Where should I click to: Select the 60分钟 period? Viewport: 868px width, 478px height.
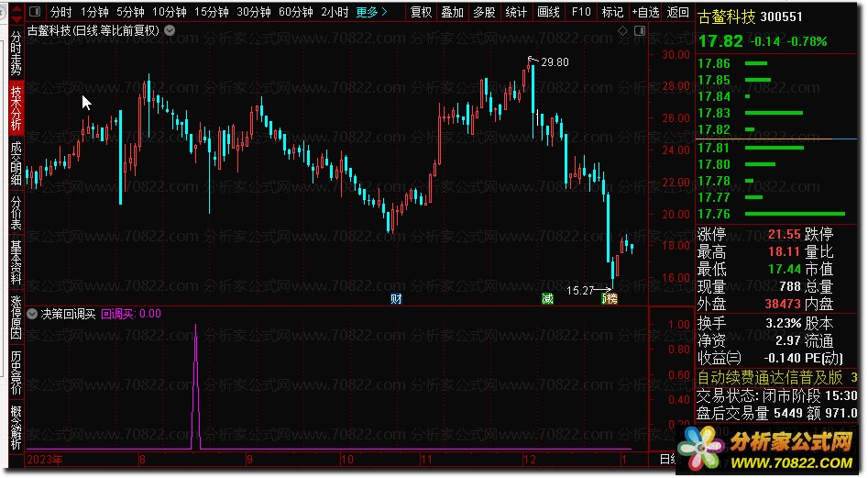[x=296, y=12]
